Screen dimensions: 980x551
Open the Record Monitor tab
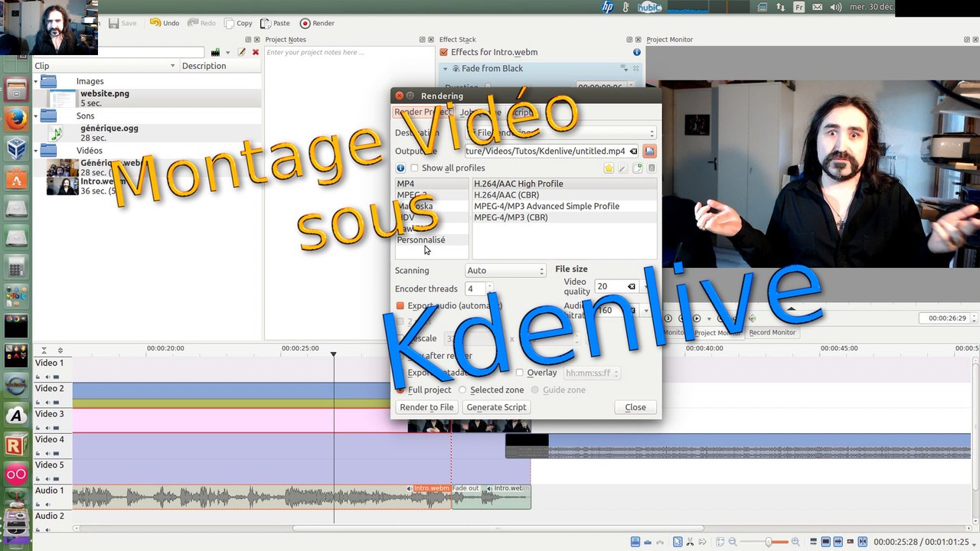coord(772,332)
